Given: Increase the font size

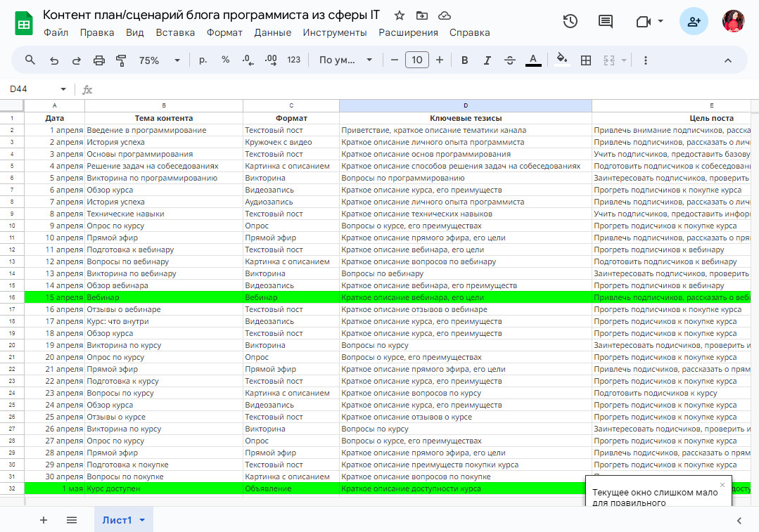Looking at the screenshot, I should pyautogui.click(x=440, y=60).
